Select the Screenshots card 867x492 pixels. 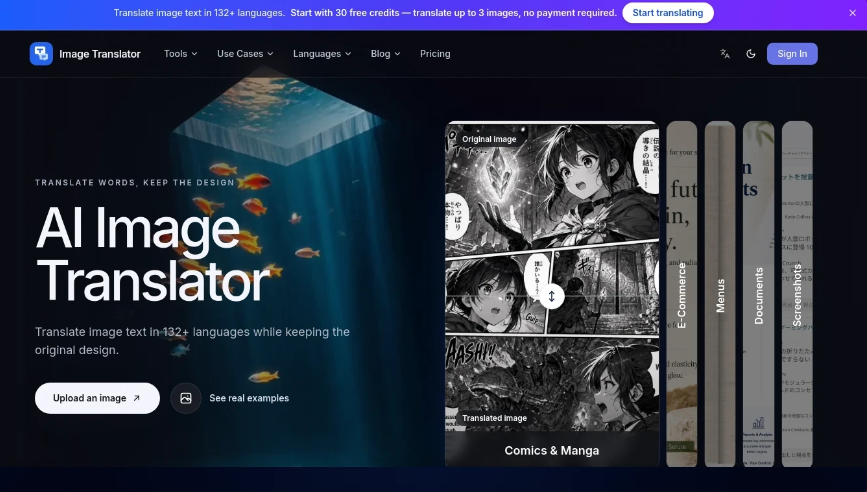(797, 294)
